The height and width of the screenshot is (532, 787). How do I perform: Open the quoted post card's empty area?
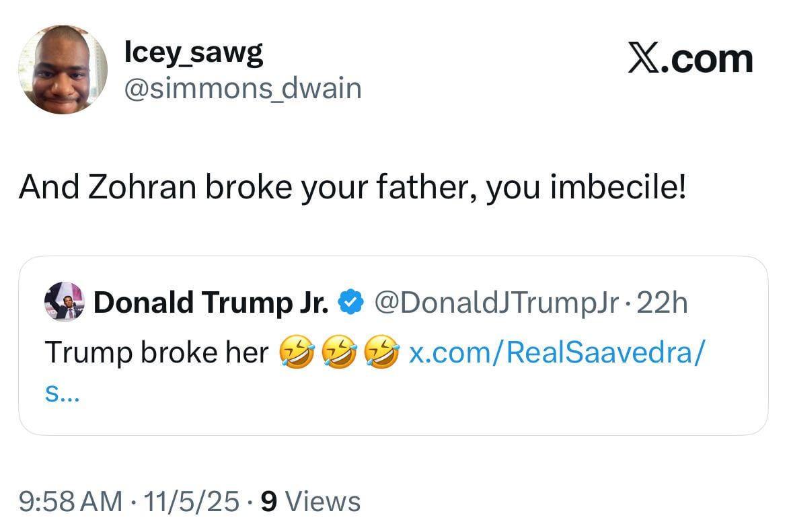pos(471,404)
